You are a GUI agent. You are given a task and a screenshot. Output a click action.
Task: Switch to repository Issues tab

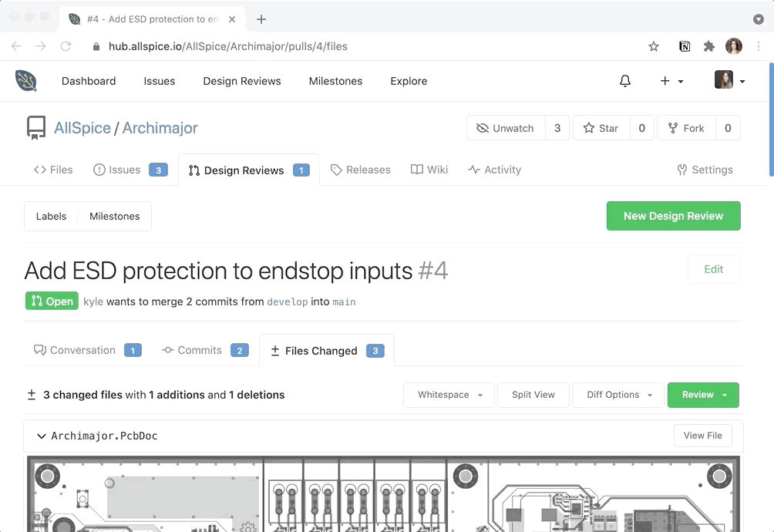(x=130, y=170)
